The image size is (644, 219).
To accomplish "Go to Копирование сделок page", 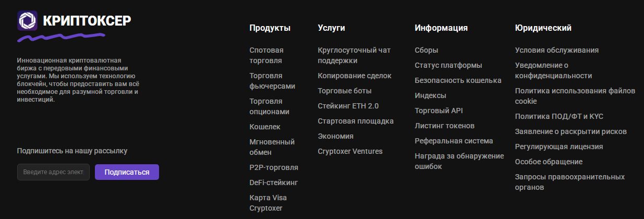I will click(355, 76).
